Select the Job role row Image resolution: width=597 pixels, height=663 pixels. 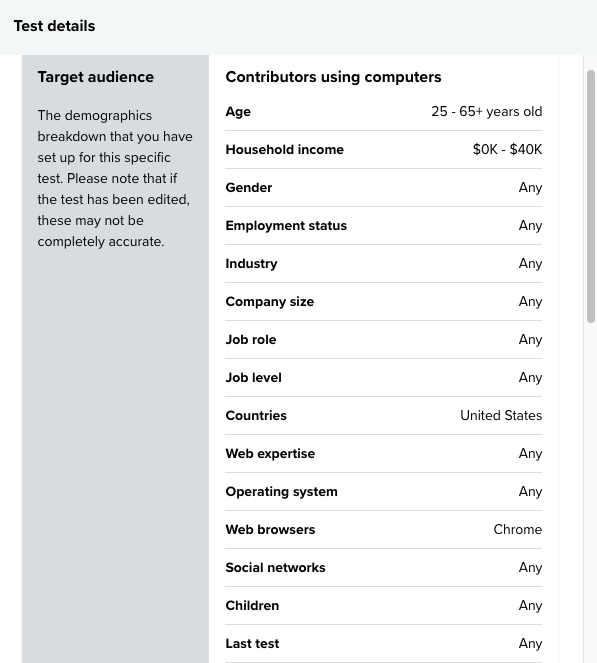click(383, 340)
